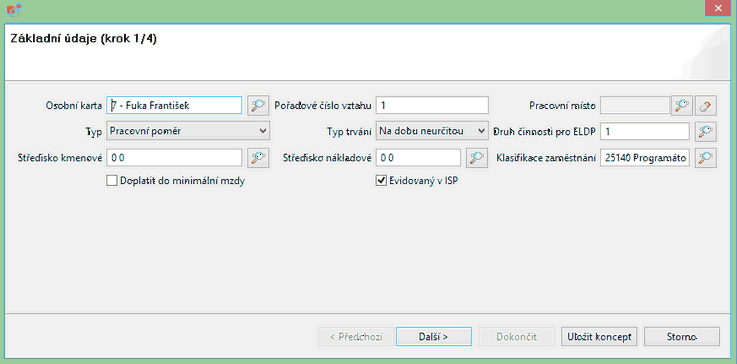Image resolution: width=737 pixels, height=364 pixels.
Task: Open lookup for Středisko nákladové
Action: pos(477,158)
